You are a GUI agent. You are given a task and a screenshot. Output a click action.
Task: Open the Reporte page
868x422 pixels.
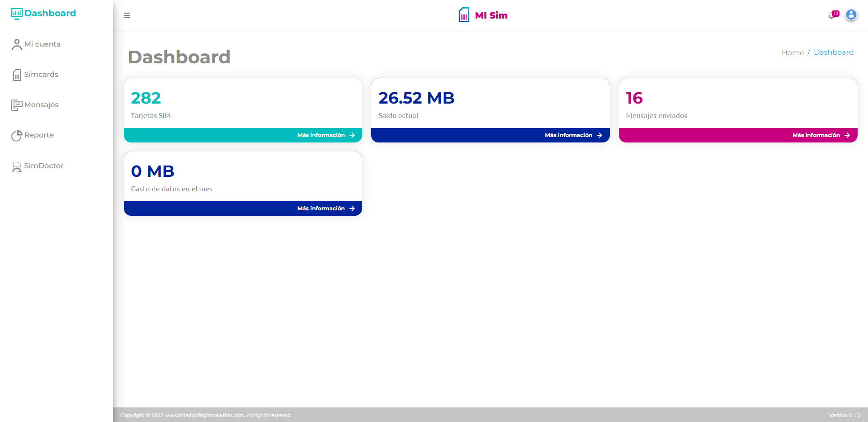point(39,135)
